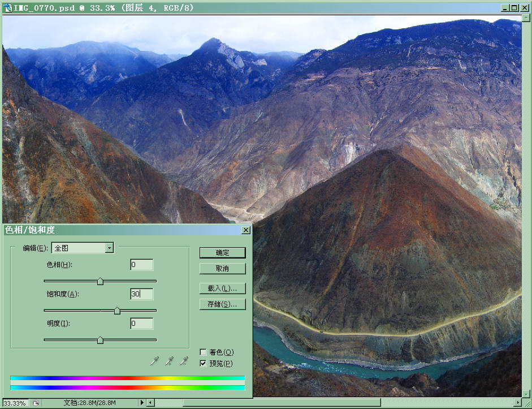532x409 pixels.
Task: Close the Hue/Saturation dialog with X
Action: click(245, 230)
